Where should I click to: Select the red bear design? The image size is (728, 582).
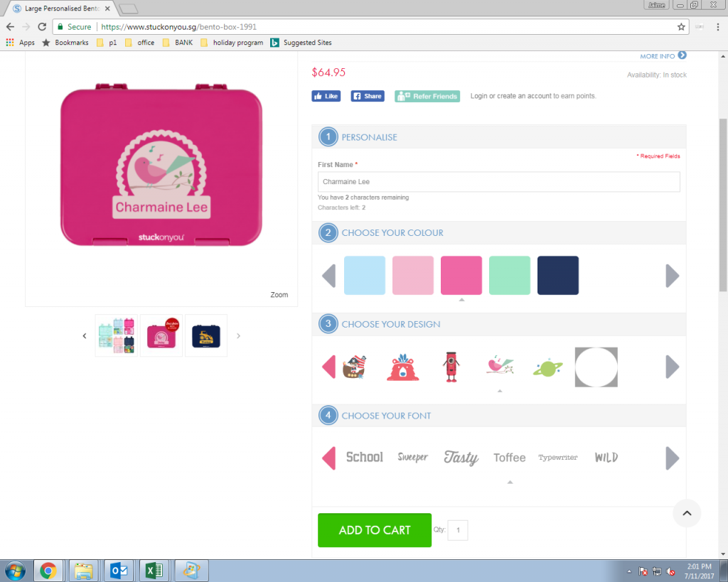coord(403,367)
